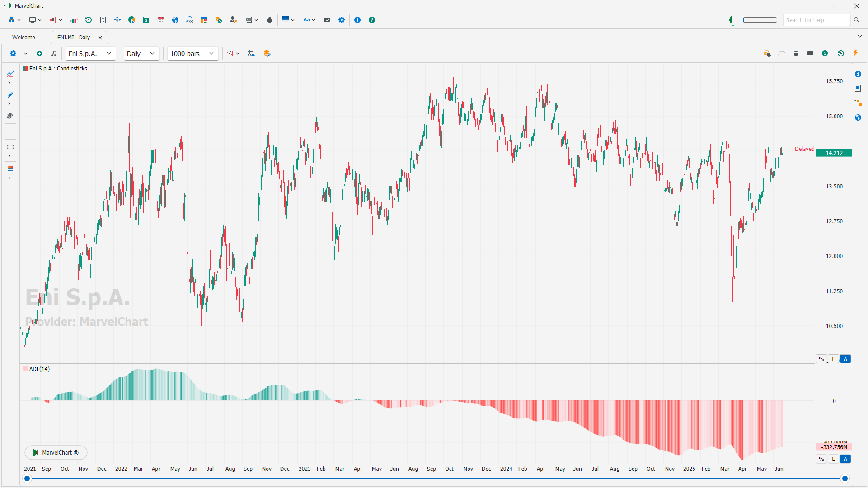Click the Search for Help field
Image resolution: width=868 pixels, height=488 pixels.
click(816, 20)
